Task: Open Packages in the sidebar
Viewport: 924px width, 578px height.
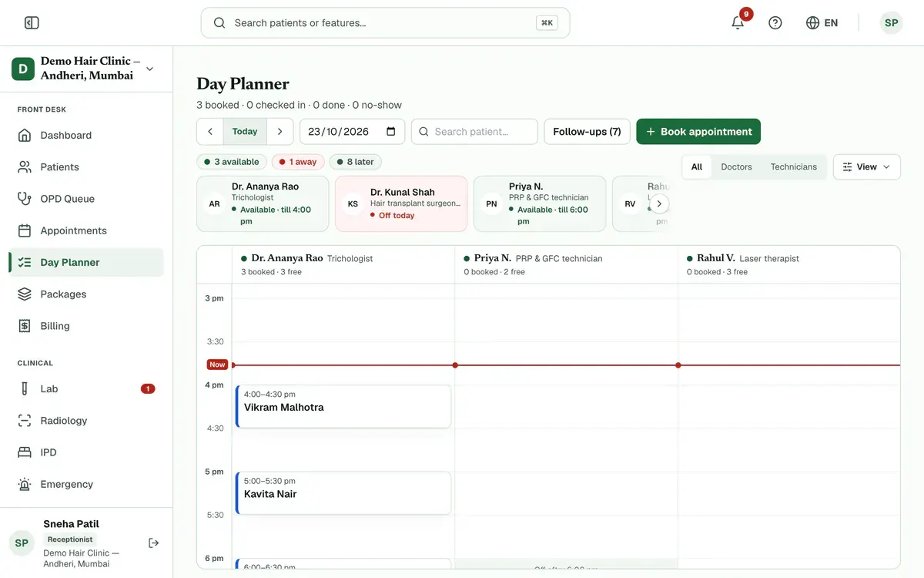Action: 86,294
